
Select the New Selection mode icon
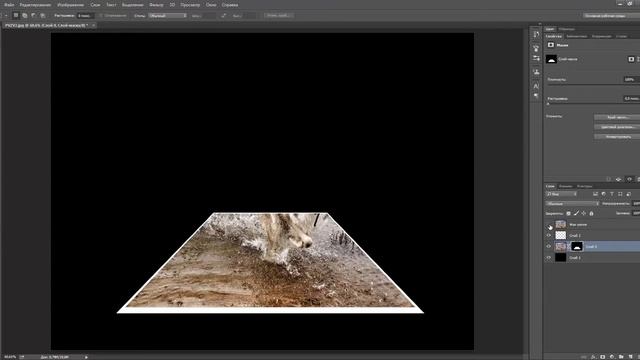pos(16,16)
